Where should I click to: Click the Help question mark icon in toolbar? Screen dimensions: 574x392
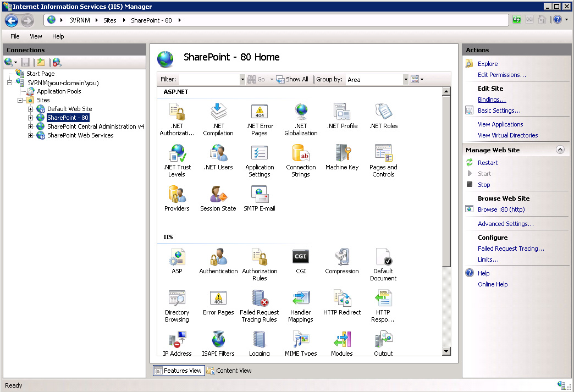tap(557, 19)
